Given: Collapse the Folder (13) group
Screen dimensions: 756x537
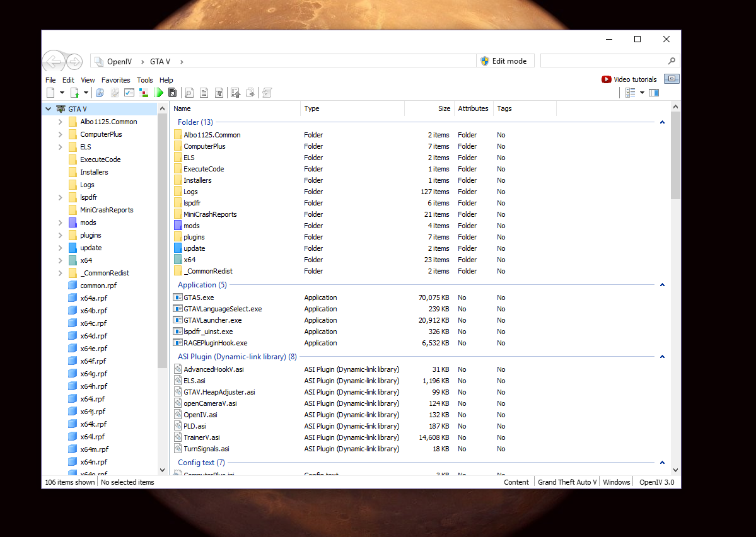Looking at the screenshot, I should [x=662, y=122].
